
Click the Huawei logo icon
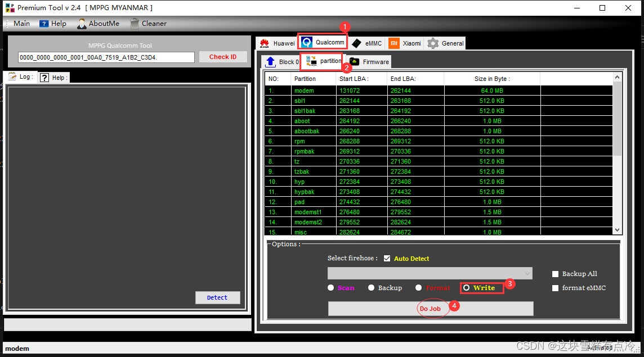pos(265,43)
